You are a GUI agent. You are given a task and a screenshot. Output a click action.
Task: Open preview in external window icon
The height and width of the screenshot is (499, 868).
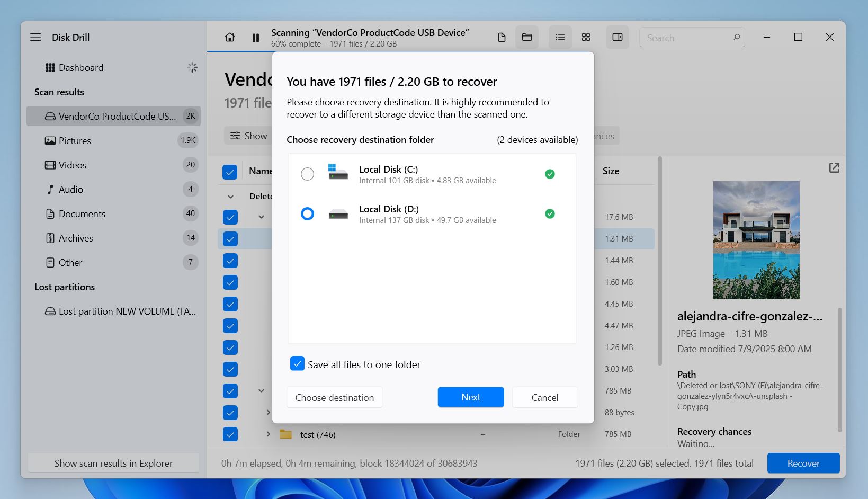[x=834, y=168]
